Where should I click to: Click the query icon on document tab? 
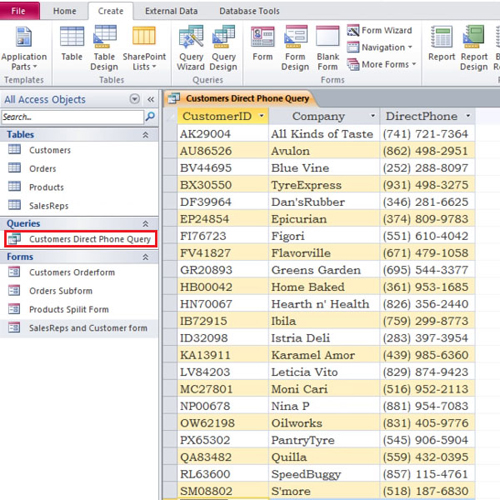[x=174, y=98]
